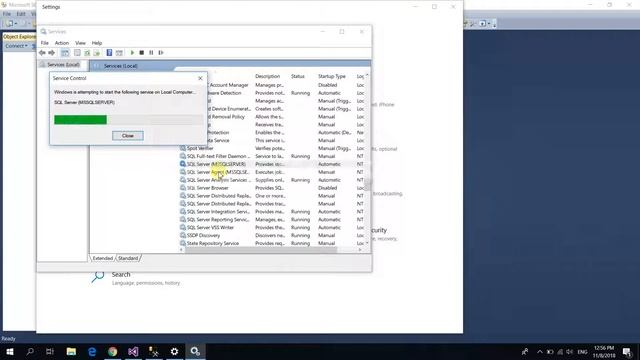Open Visual Studio from the taskbar
Screen dimensions: 640x360
point(133,351)
